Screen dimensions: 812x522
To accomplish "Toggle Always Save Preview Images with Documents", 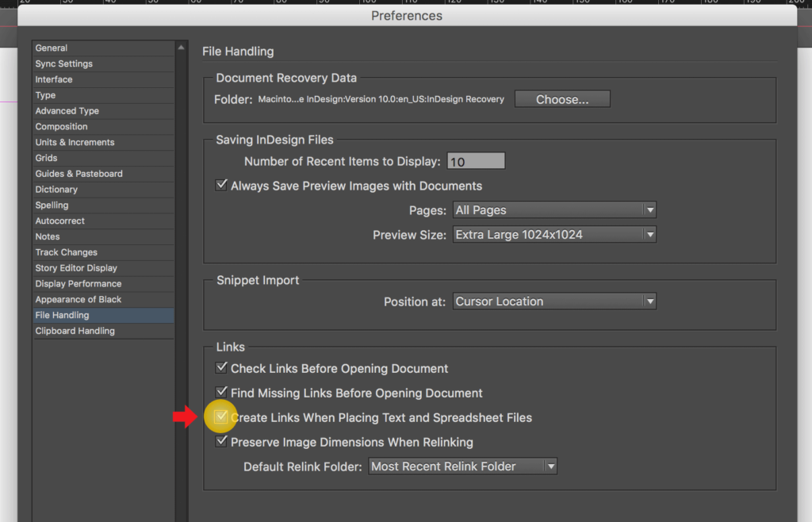I will (x=222, y=186).
